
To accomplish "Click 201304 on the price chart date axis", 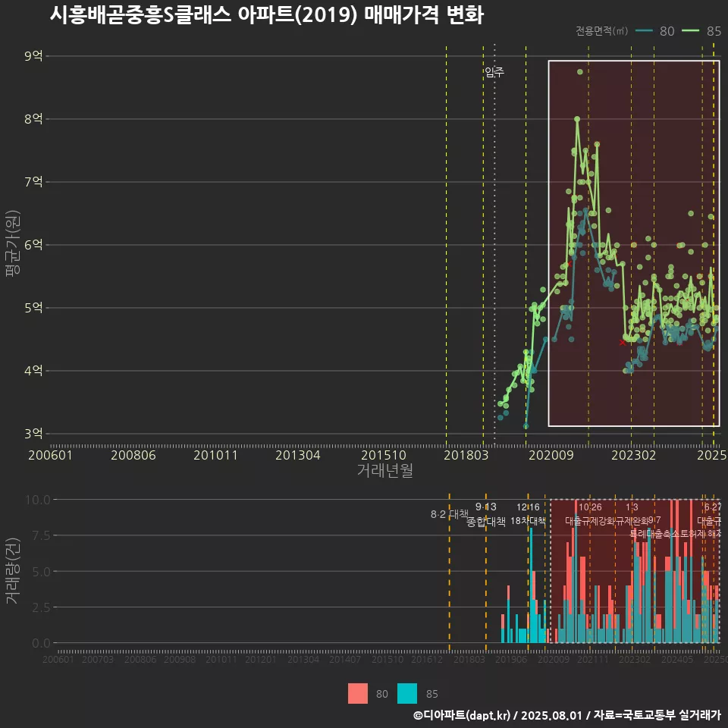I will point(297,455).
